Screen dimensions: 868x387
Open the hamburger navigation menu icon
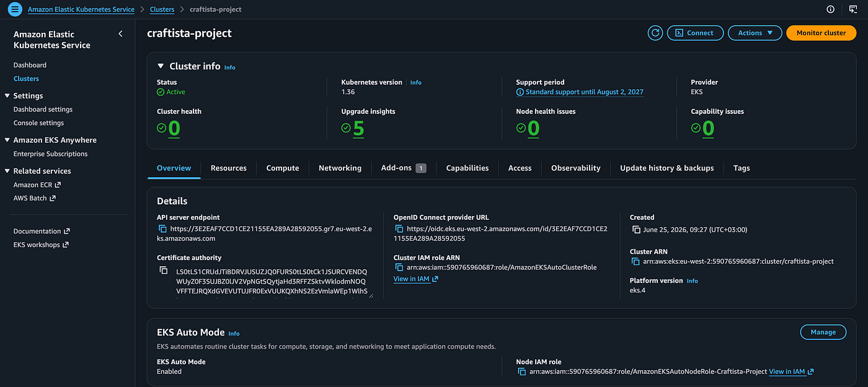[x=15, y=9]
